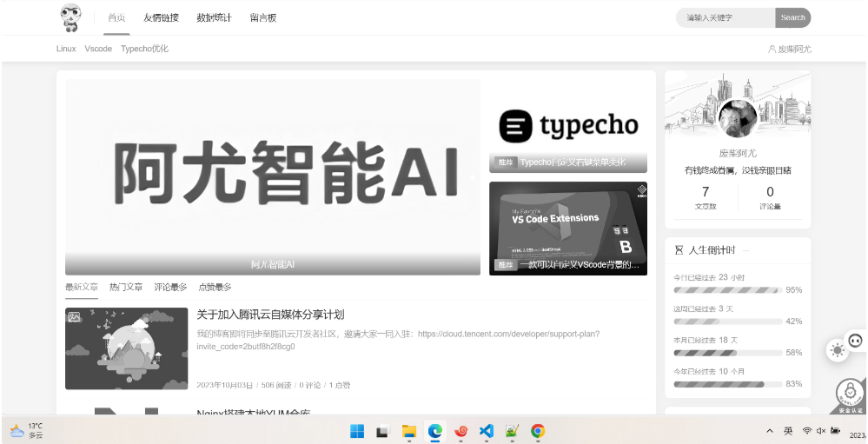Click the 英 input method indicator

pyautogui.click(x=788, y=431)
